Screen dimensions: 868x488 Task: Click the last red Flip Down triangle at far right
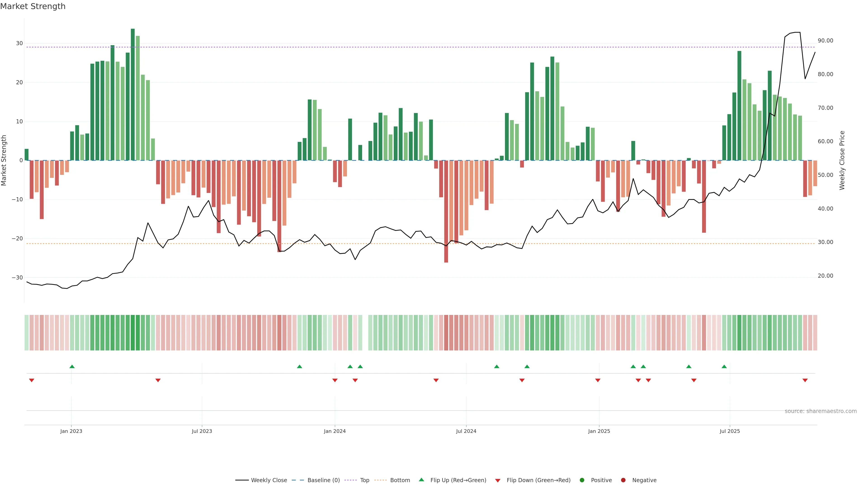(x=805, y=380)
